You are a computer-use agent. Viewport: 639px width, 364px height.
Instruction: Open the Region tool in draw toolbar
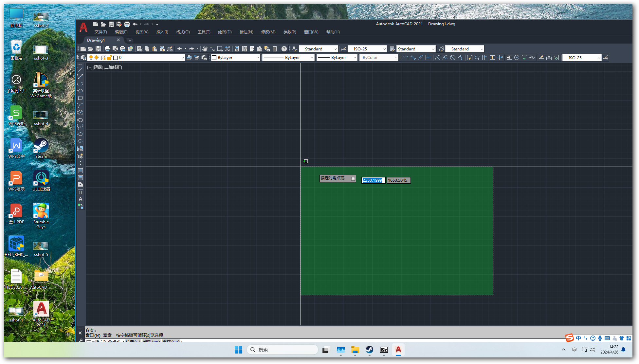[80, 185]
